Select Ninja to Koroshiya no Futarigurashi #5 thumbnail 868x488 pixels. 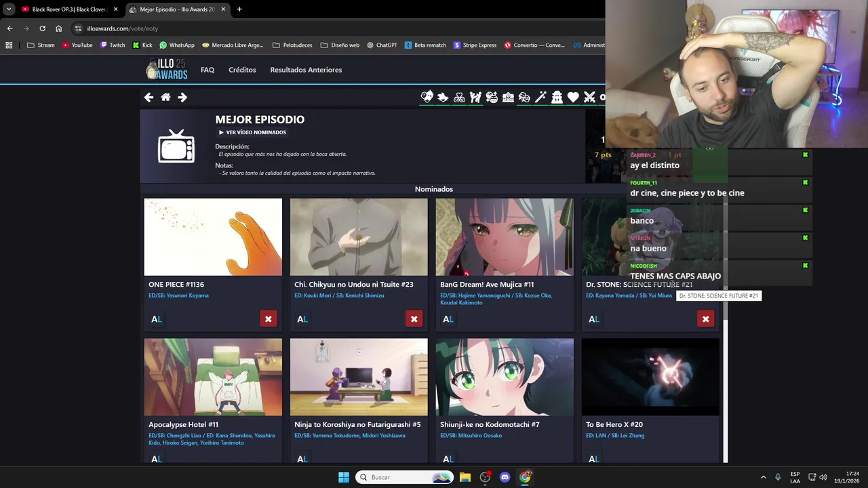(359, 377)
